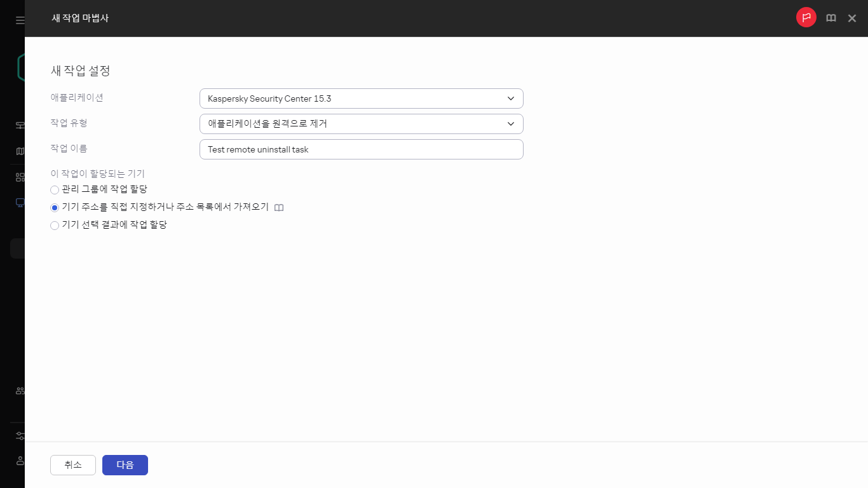Click 취소 to cancel the wizard

72,464
